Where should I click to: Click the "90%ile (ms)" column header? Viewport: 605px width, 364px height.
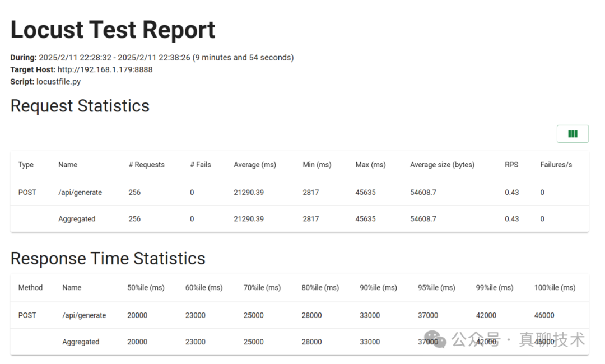click(x=378, y=287)
